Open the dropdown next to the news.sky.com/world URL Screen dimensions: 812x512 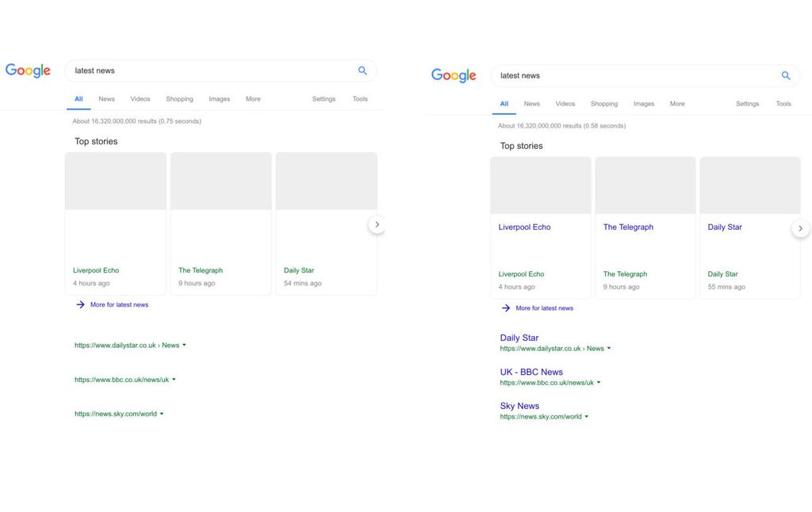pyautogui.click(x=161, y=413)
